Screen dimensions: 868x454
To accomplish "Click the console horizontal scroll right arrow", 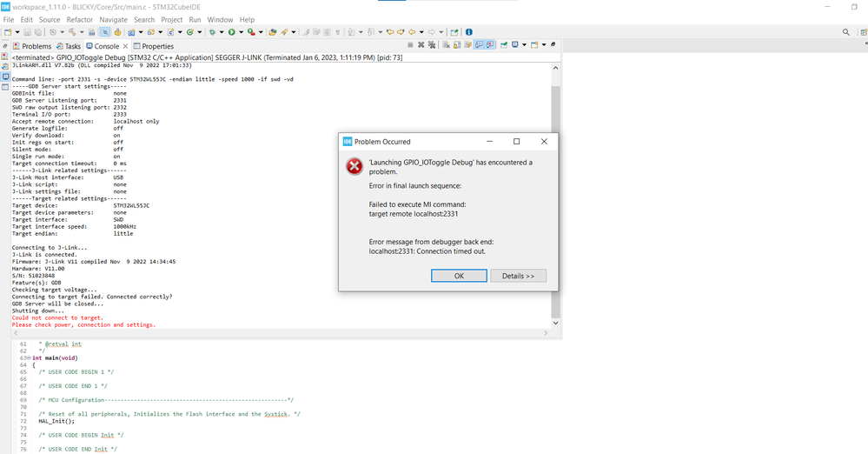I will click(x=546, y=332).
